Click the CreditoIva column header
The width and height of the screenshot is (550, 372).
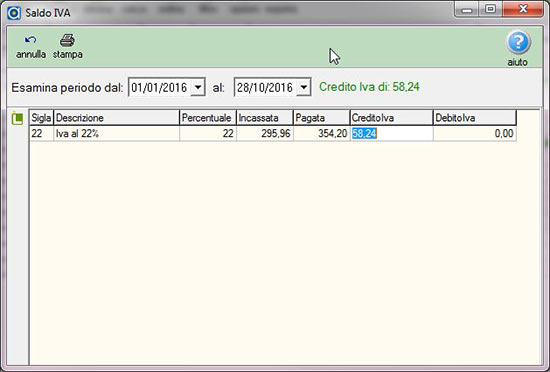[x=391, y=118]
